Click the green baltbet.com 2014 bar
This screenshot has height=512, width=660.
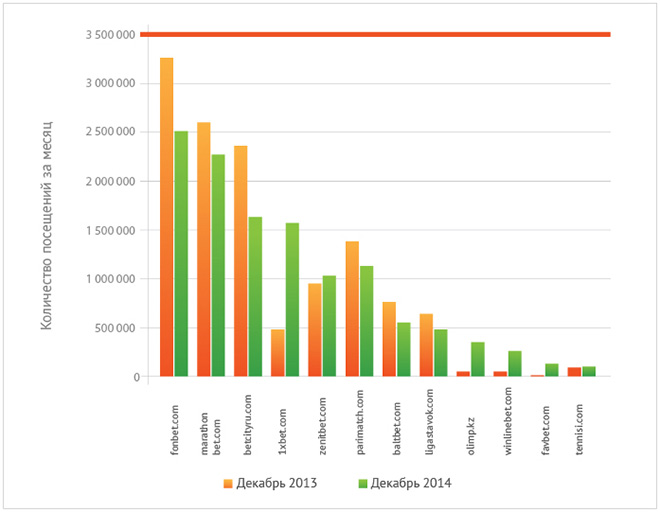tap(404, 349)
